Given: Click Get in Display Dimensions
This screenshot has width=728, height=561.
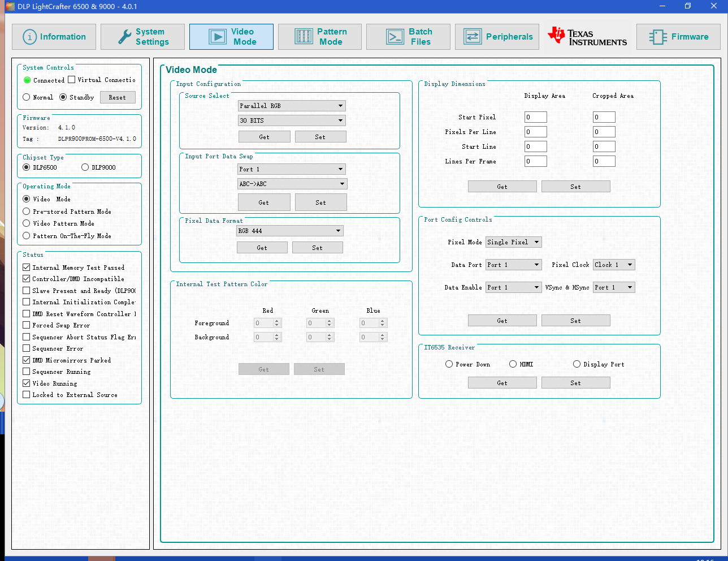Looking at the screenshot, I should coord(502,187).
